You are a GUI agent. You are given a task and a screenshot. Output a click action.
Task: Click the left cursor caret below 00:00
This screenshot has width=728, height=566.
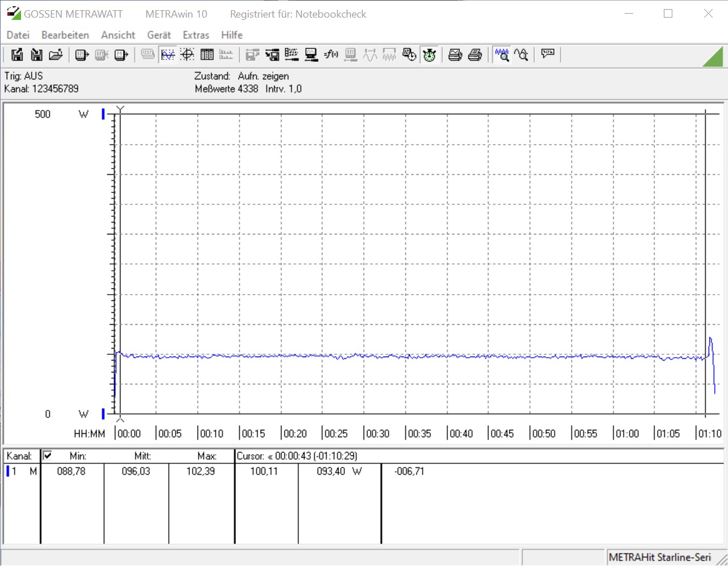[120, 420]
